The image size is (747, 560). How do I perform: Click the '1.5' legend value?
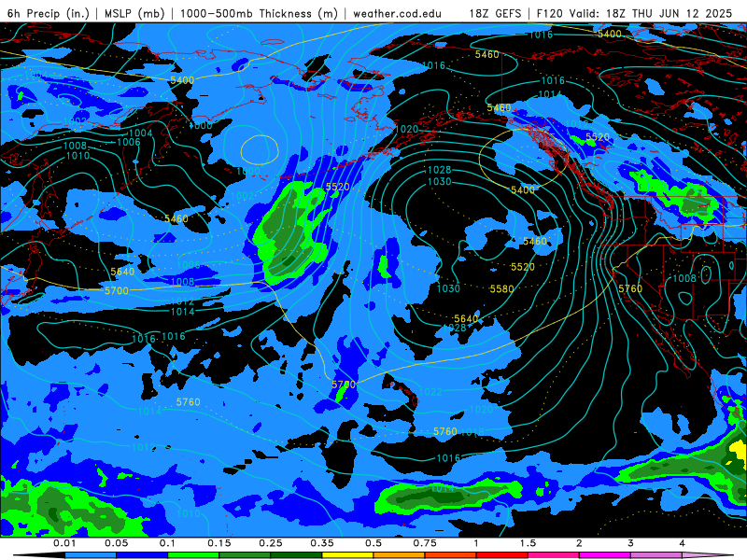(x=528, y=543)
